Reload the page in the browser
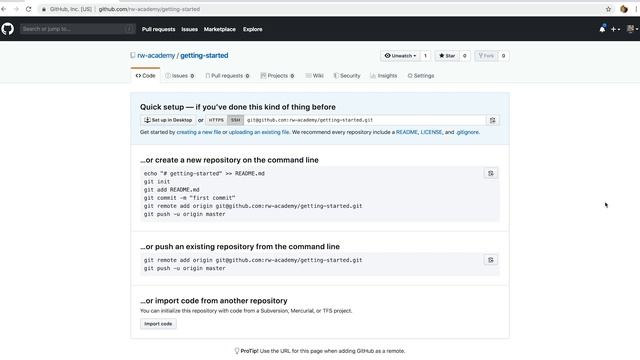640x360 pixels. pyautogui.click(x=29, y=9)
